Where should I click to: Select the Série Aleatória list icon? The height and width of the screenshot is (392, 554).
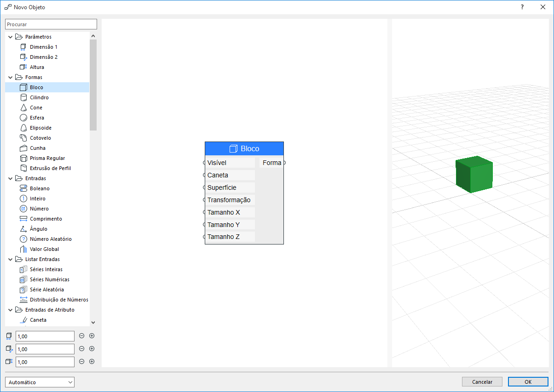[24, 290]
